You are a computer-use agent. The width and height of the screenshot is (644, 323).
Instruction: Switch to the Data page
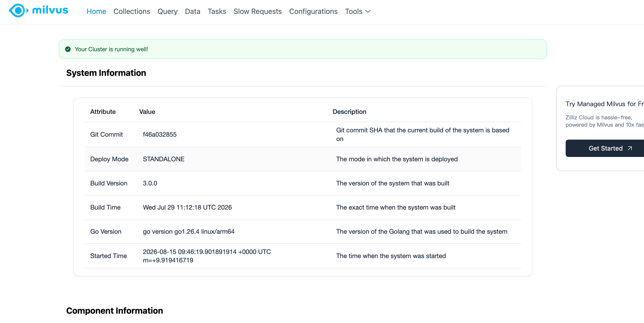pos(192,11)
